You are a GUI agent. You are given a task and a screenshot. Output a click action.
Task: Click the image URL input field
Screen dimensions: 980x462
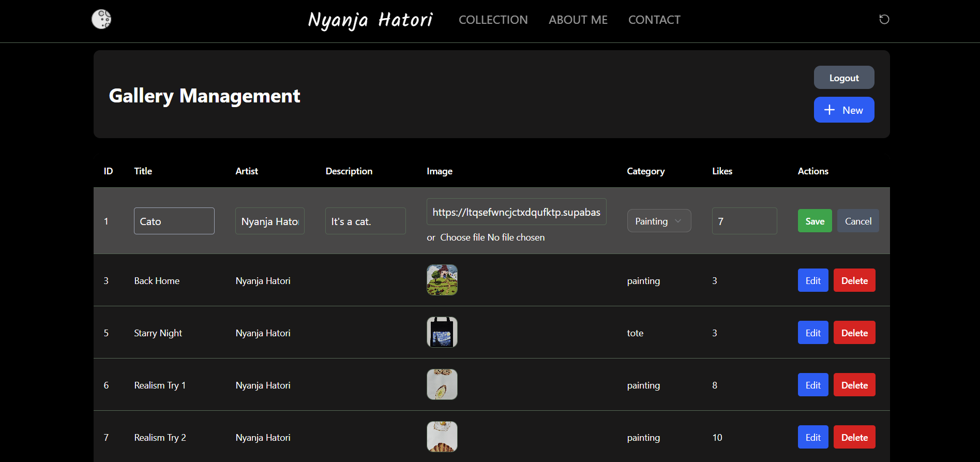tap(516, 212)
